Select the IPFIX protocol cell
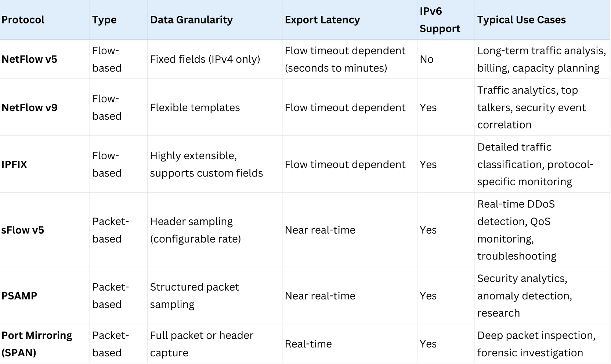Viewport: 611px width, 364px height. [14, 164]
